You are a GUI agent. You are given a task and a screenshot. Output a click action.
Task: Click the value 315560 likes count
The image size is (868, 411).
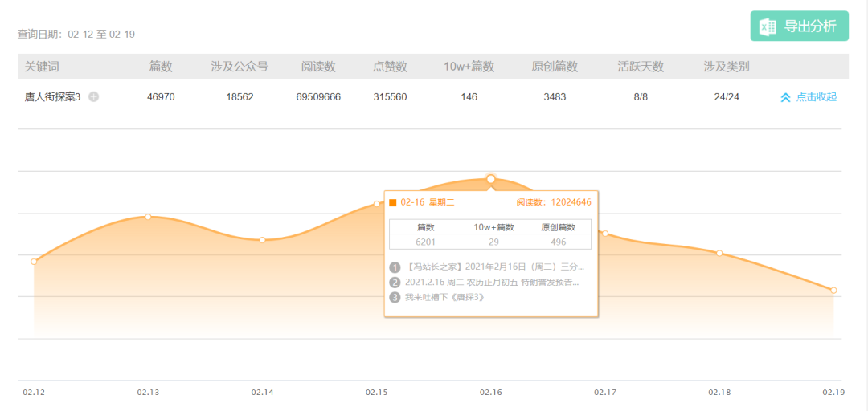pyautogui.click(x=391, y=97)
